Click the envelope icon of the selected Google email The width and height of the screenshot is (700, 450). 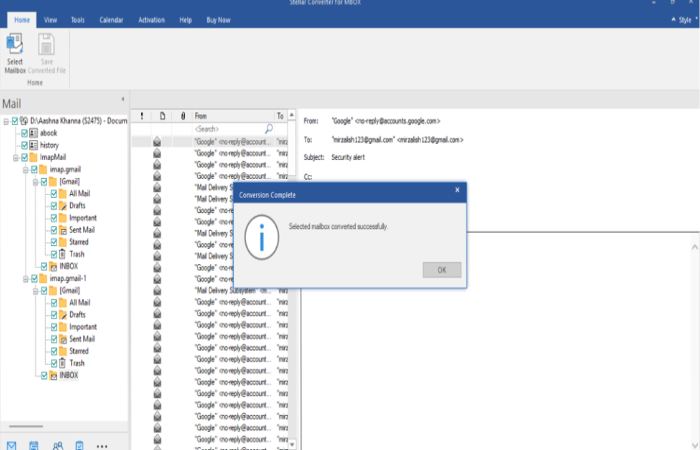point(157,142)
